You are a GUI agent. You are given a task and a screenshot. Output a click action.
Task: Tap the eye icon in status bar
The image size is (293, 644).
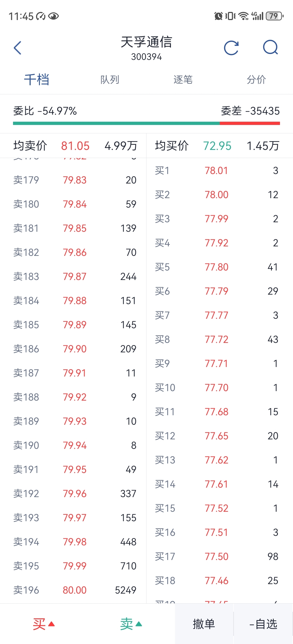(53, 16)
